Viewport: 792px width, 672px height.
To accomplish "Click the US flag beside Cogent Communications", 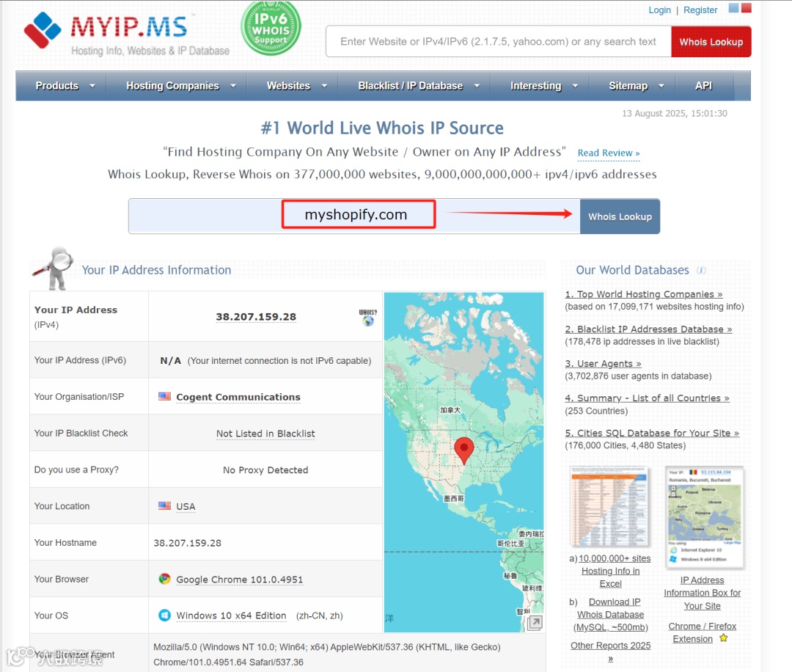I will [164, 397].
